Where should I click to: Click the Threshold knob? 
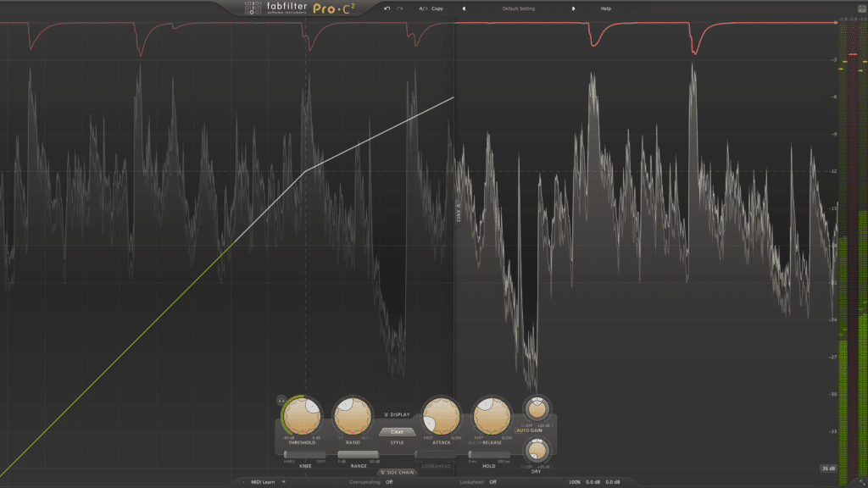click(303, 416)
